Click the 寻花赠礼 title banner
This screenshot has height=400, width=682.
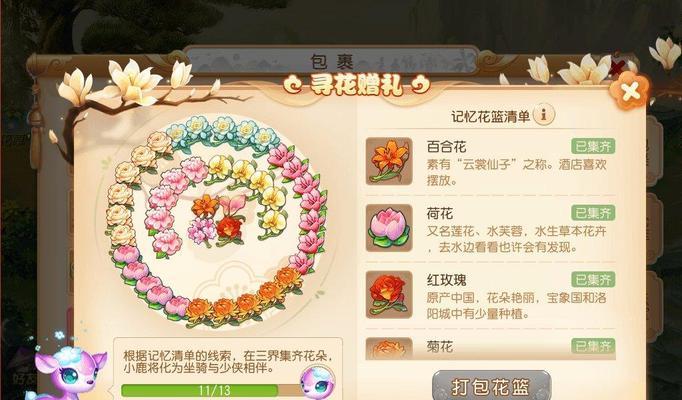point(357,86)
